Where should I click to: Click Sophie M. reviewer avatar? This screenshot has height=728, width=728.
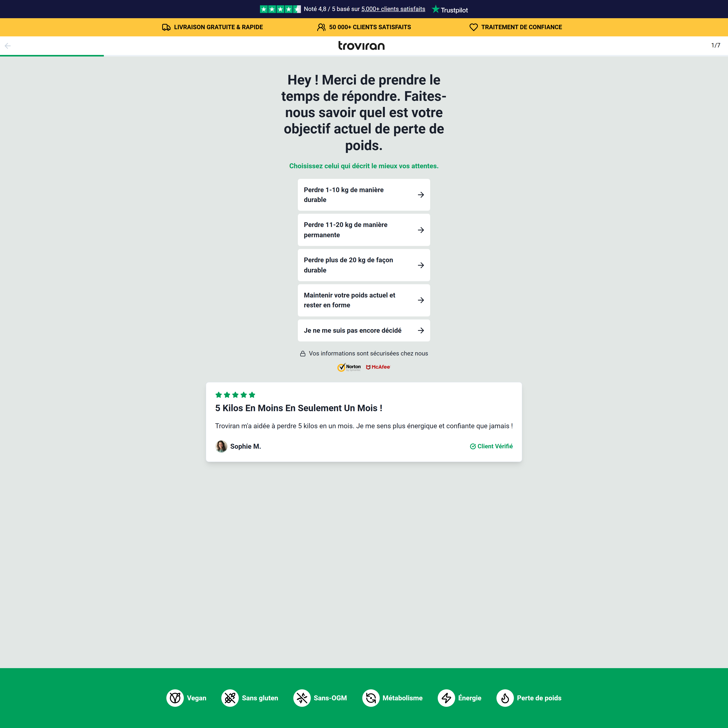pyautogui.click(x=221, y=446)
